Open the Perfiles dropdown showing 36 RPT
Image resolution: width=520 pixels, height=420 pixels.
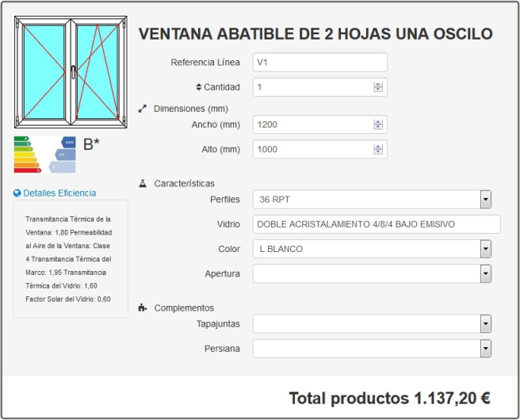coord(372,200)
